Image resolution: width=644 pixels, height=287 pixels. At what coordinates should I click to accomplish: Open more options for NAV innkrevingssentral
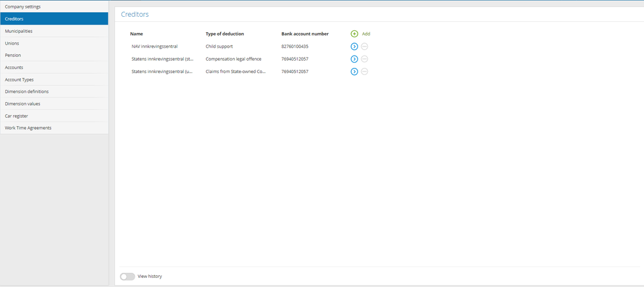(365, 47)
